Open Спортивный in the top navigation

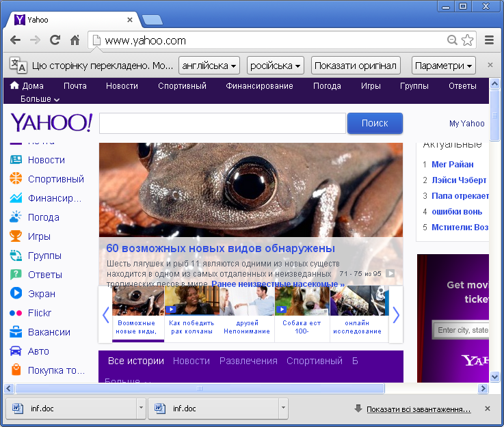coord(183,85)
